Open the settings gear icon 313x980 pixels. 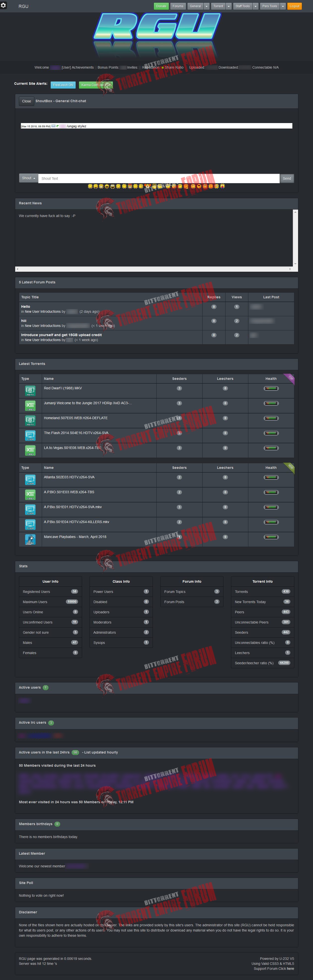point(3,6)
